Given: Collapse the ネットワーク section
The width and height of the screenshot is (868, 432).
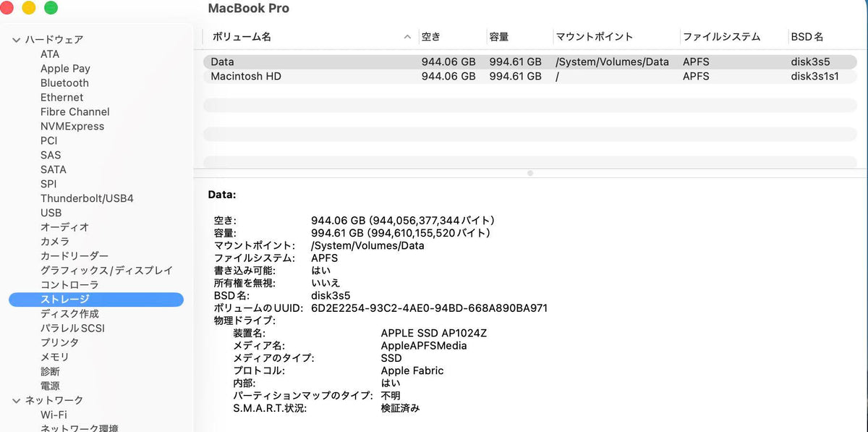Looking at the screenshot, I should tap(17, 400).
